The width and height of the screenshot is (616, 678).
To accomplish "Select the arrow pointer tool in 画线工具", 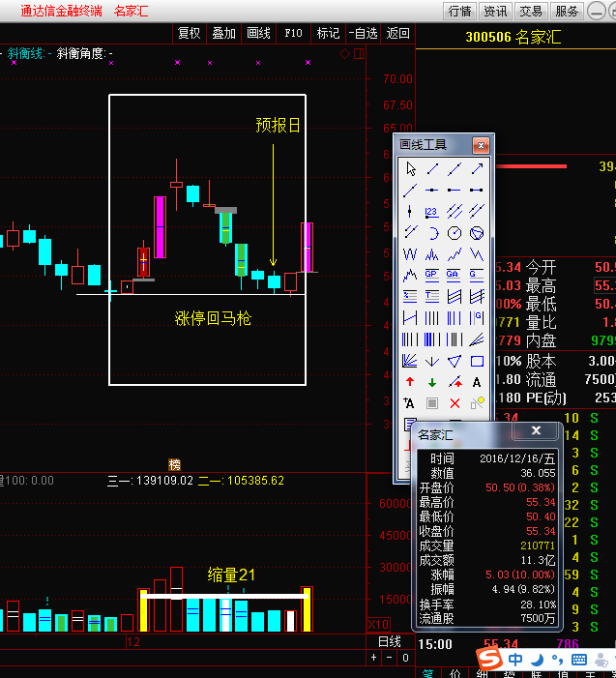I will point(410,169).
